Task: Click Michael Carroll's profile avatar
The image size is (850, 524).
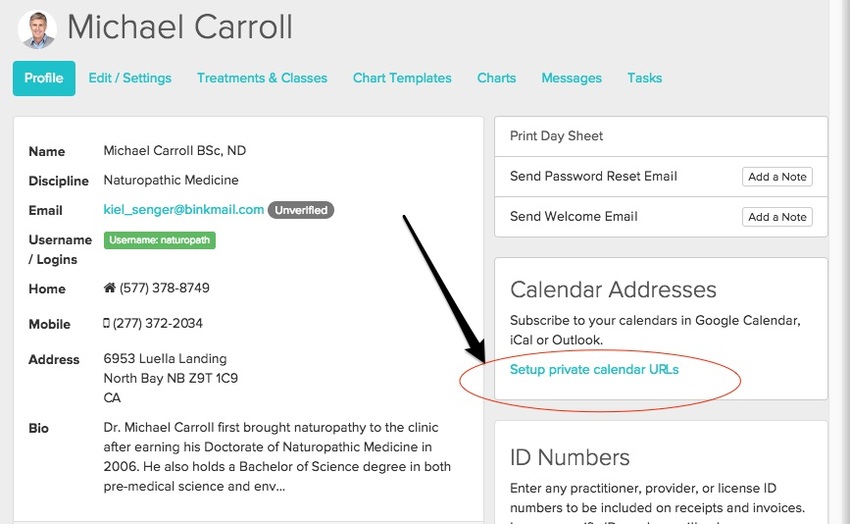Action: point(37,28)
